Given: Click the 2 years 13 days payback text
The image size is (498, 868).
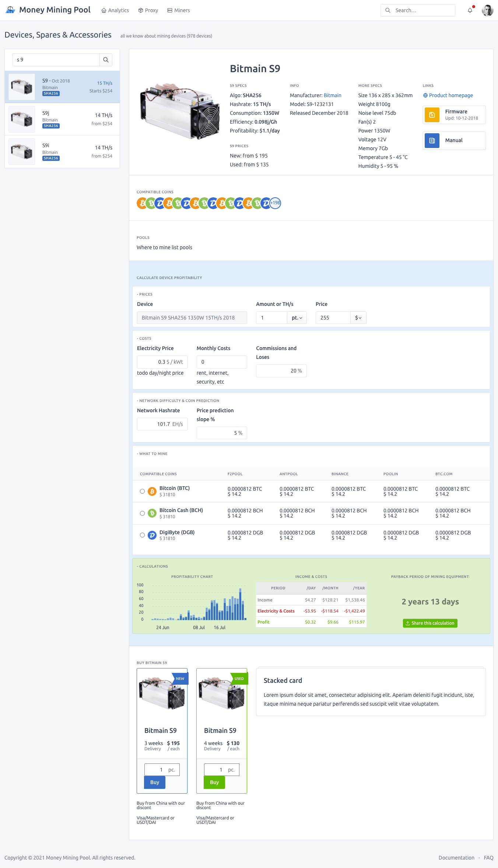Looking at the screenshot, I should point(430,601).
